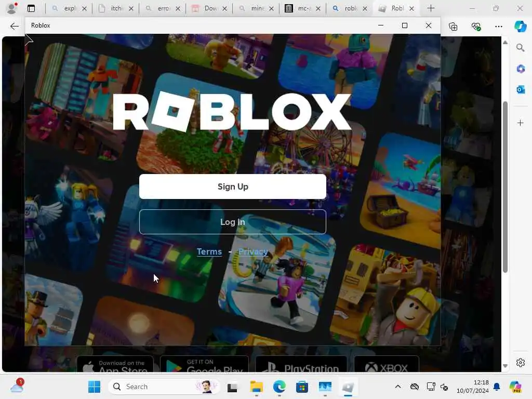Screen dimensions: 532x399
Task: Maximize the Roblox popup window
Action: pyautogui.click(x=404, y=25)
